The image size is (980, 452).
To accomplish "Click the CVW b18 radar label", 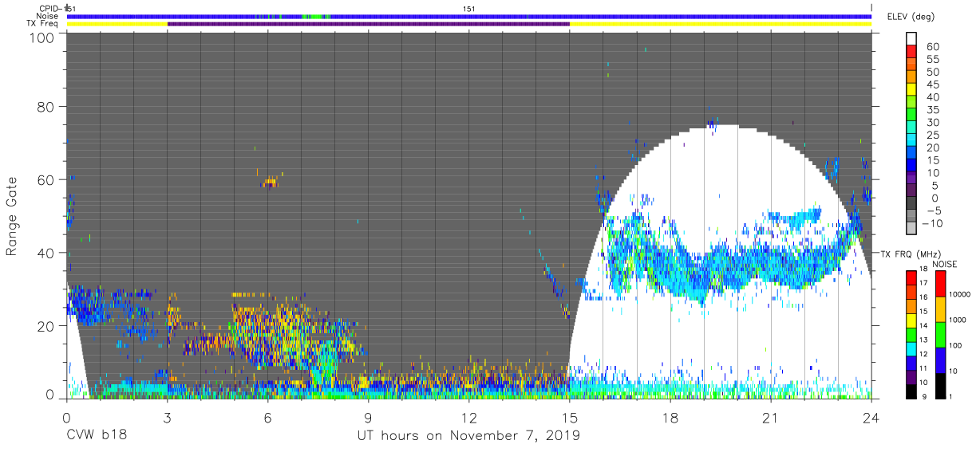I will tap(97, 436).
